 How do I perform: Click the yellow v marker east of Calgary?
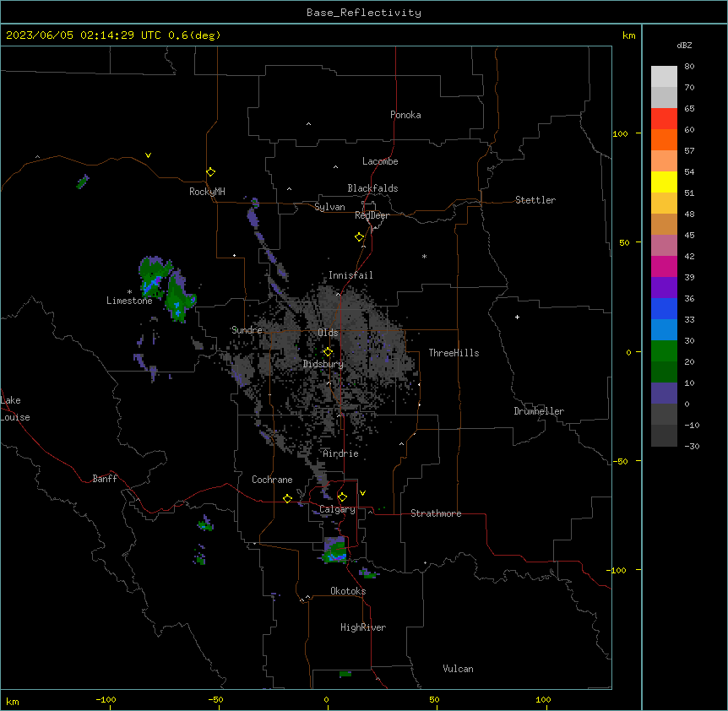[x=362, y=493]
